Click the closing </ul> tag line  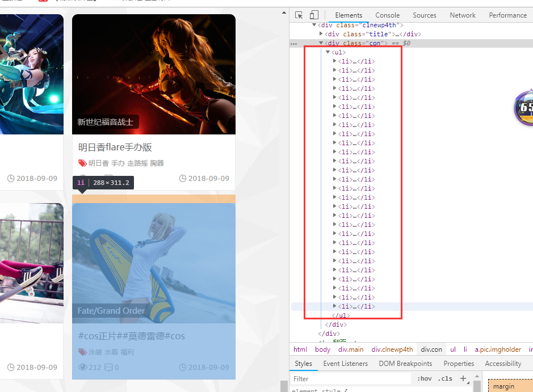tap(341, 315)
